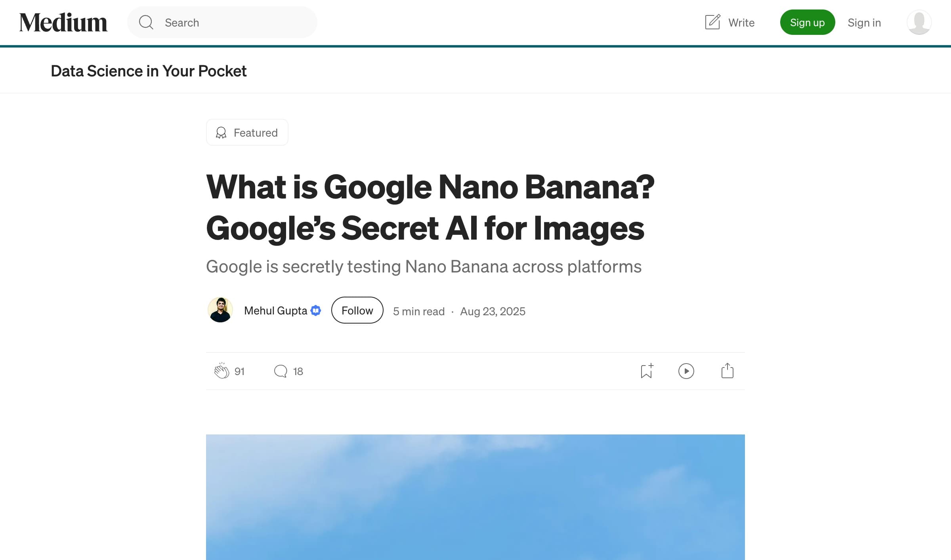Open the Data Science in Your Pocket publication
Viewport: 951px width, 560px height.
pyautogui.click(x=149, y=71)
